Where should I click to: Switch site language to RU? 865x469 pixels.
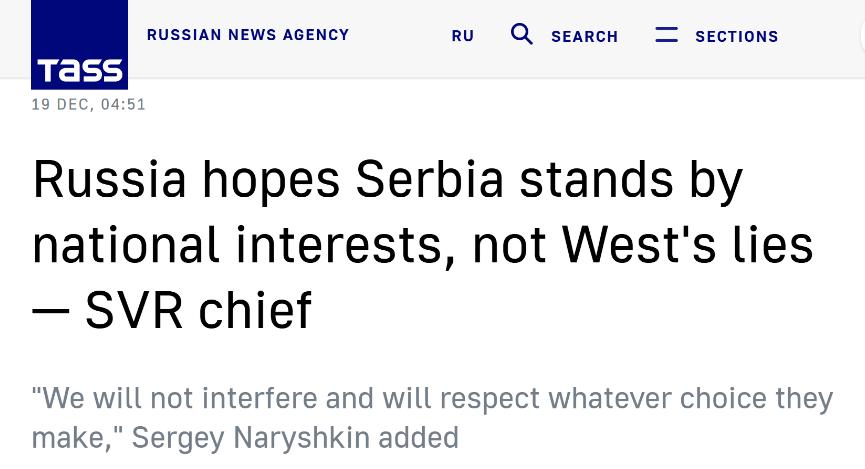tap(462, 36)
